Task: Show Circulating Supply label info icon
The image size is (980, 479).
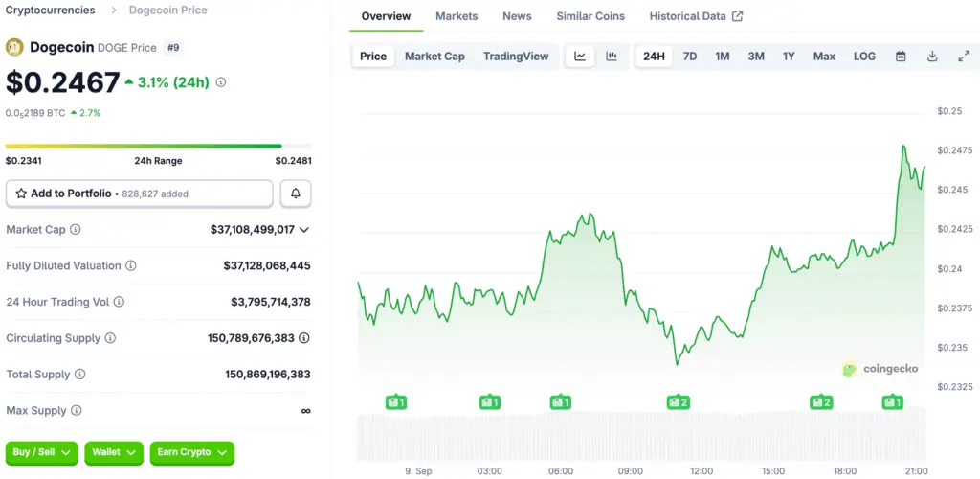Action: [110, 338]
